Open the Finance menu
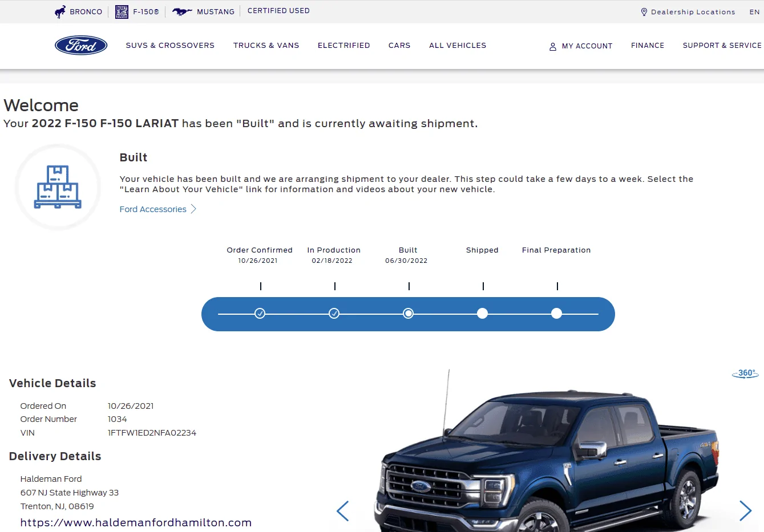This screenshot has height=532, width=764. click(648, 46)
